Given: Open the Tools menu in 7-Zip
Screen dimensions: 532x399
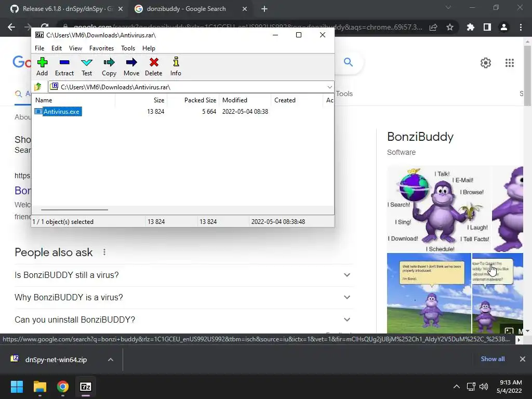Looking at the screenshot, I should (128, 48).
